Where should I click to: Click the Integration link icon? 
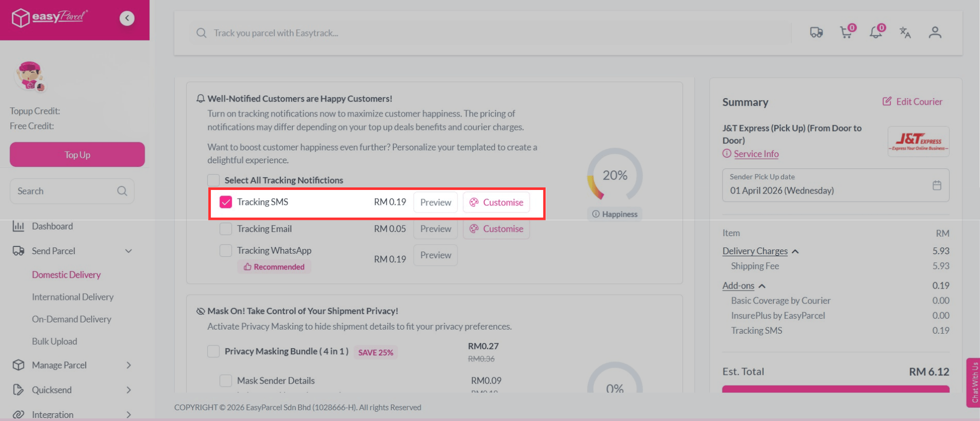tap(19, 414)
